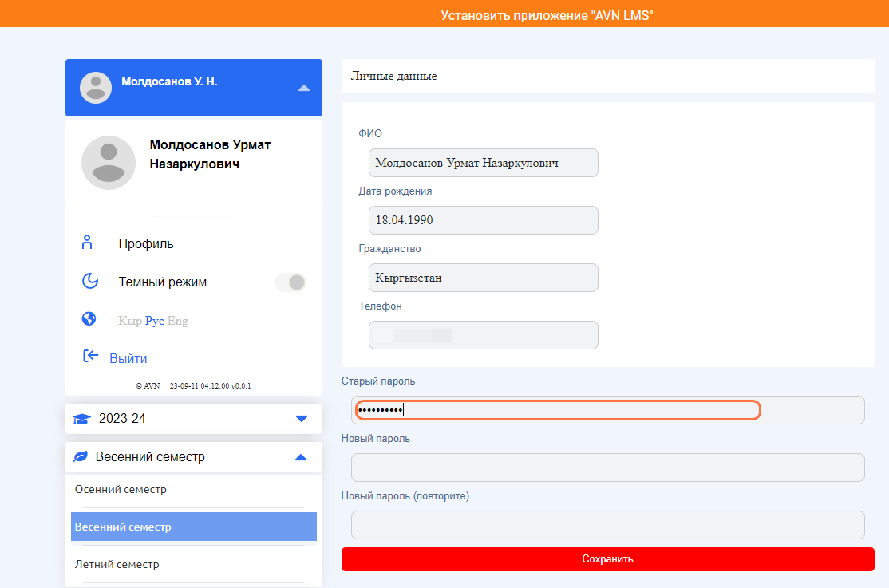The height and width of the screenshot is (588, 889).
Task: Click the graduation cap icon near 2023-24
Action: [81, 419]
